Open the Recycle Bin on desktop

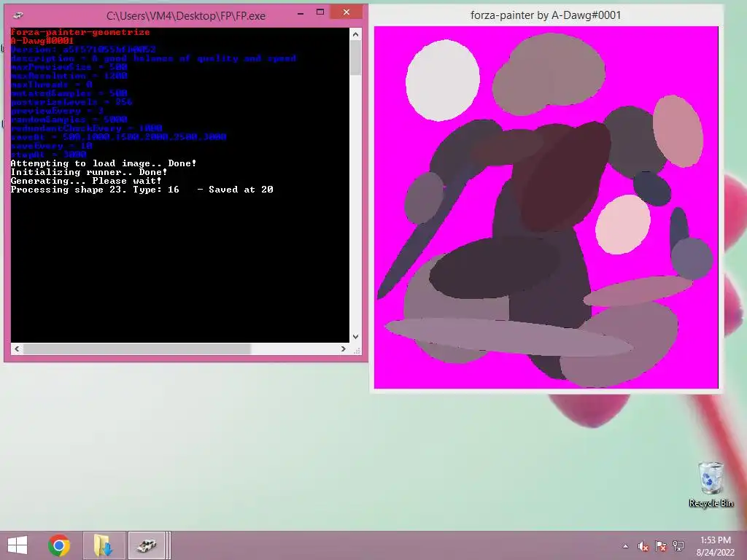click(x=711, y=484)
